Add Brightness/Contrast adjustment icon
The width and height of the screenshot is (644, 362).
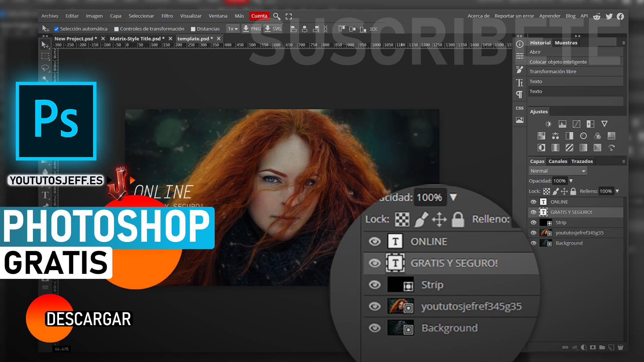coord(548,124)
